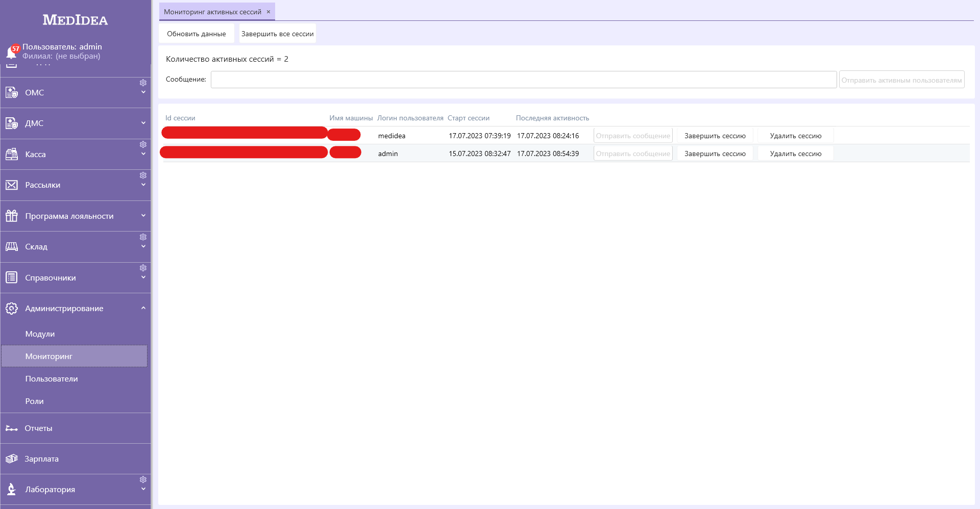Click the MedIdea logo

(x=75, y=20)
